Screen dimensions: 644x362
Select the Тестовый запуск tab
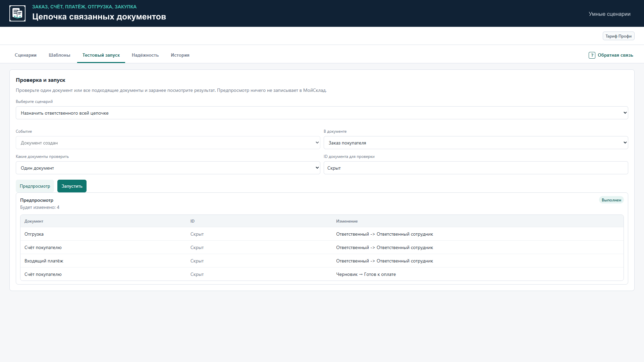click(x=101, y=55)
